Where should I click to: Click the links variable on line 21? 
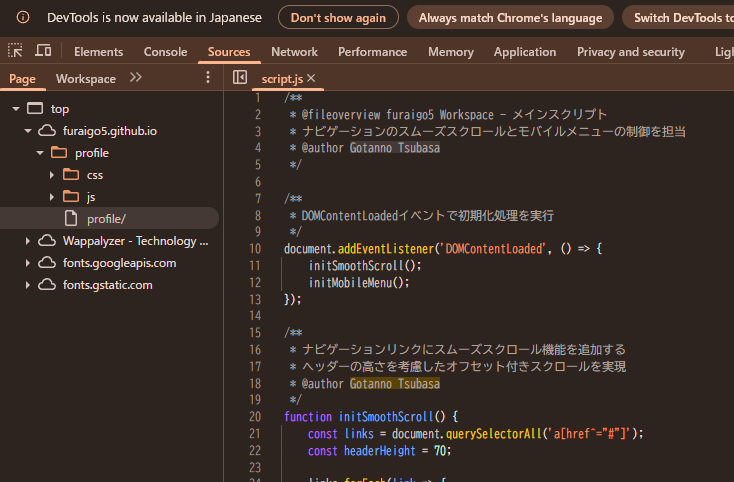(359, 433)
